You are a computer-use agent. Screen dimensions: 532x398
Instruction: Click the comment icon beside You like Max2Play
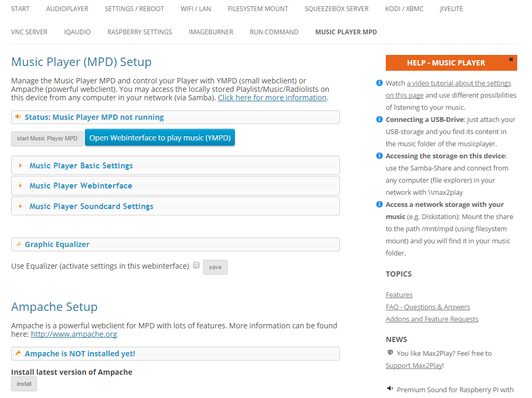tap(390, 353)
